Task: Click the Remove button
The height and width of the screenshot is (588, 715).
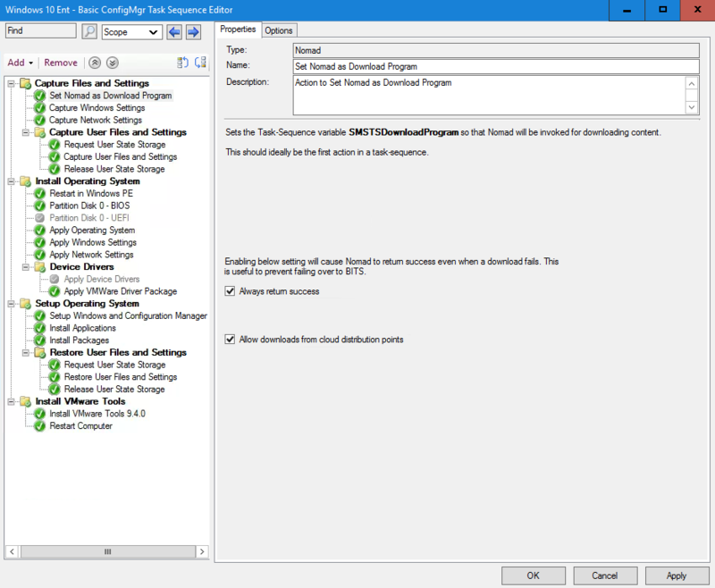Action: click(x=61, y=63)
